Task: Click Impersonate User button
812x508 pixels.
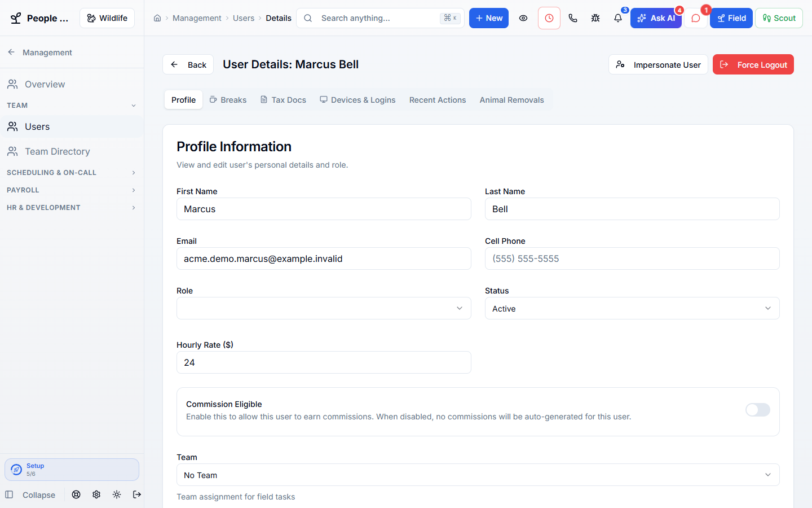Action: pyautogui.click(x=658, y=64)
